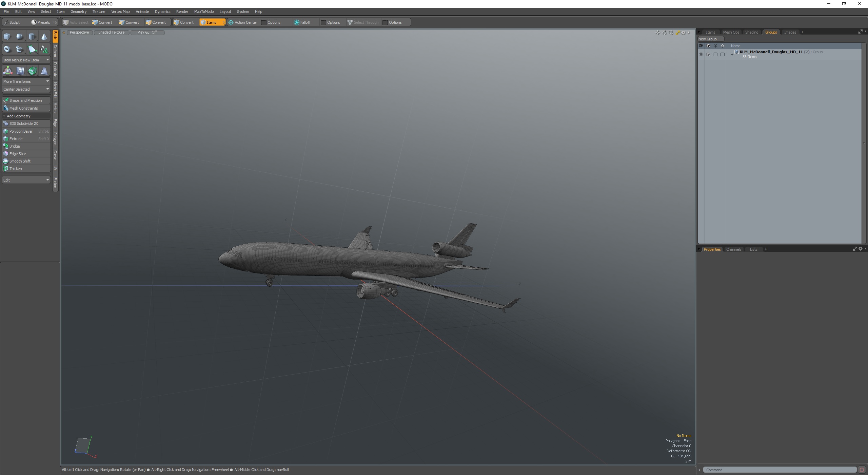Viewport: 868px width, 475px height.
Task: Open the Vertex Map menu
Action: 120,12
